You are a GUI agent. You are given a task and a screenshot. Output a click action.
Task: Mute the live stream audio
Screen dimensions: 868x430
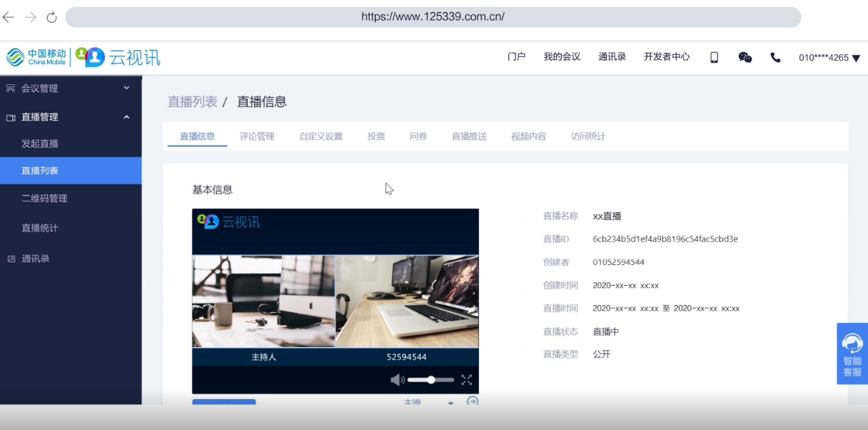tap(397, 379)
